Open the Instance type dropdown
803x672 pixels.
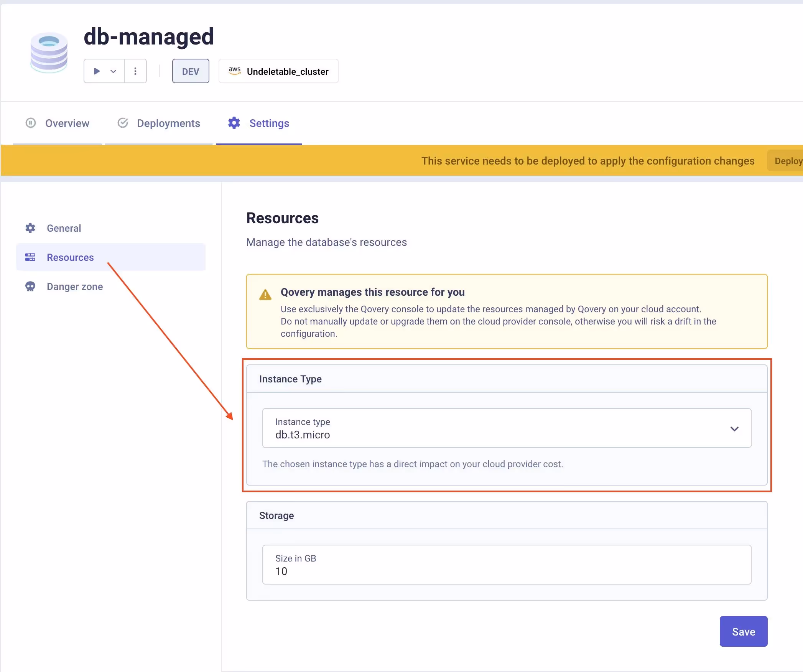[499, 428]
